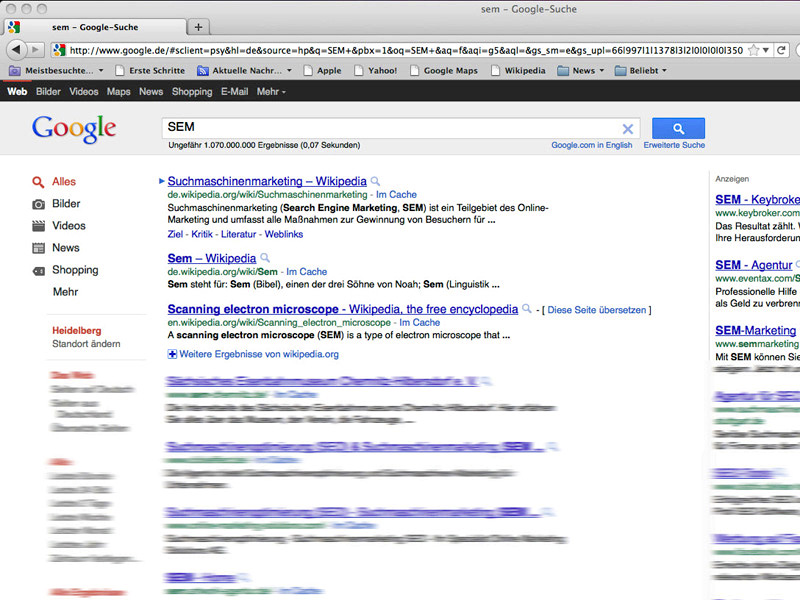Expand Weitere Ergebnisse von wikipedia.org plus box
The width and height of the screenshot is (800, 600).
pyautogui.click(x=173, y=354)
